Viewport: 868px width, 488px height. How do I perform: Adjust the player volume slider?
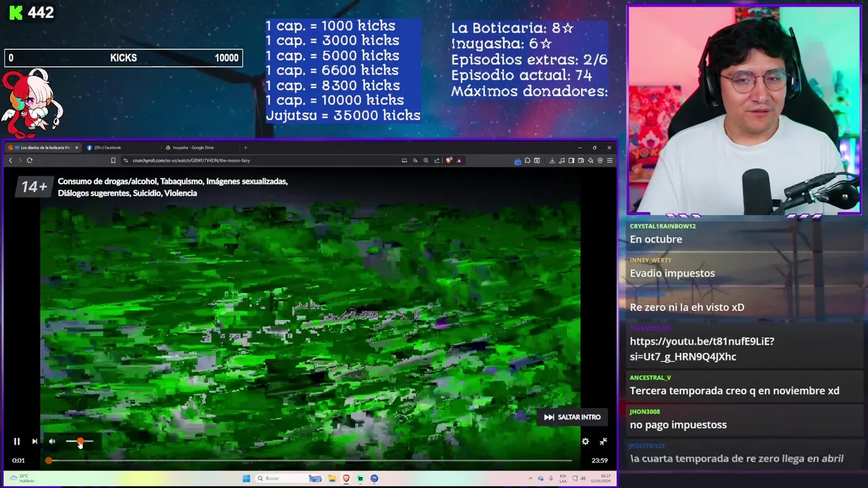pyautogui.click(x=79, y=441)
